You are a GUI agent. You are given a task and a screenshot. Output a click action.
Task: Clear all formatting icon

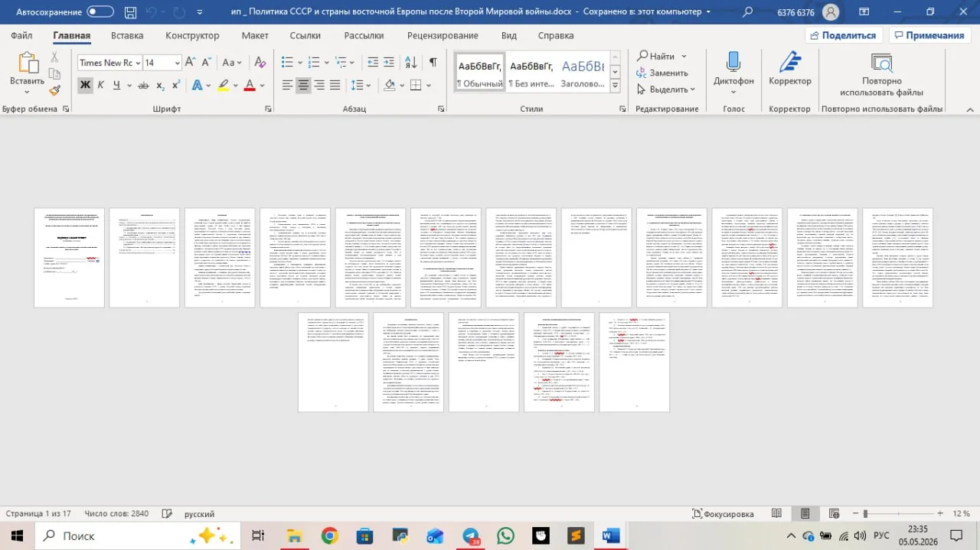[x=260, y=62]
